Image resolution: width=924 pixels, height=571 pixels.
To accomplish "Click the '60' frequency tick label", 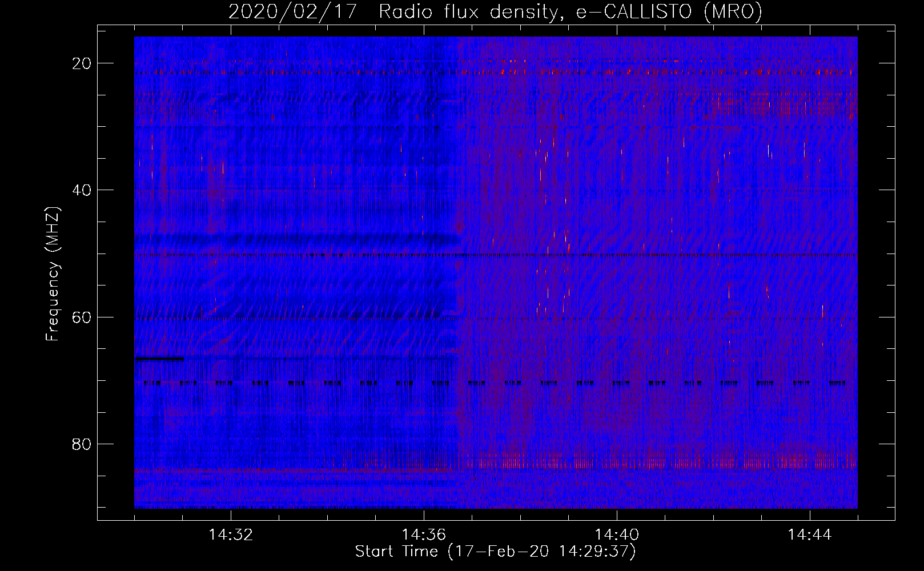I will pos(82,317).
